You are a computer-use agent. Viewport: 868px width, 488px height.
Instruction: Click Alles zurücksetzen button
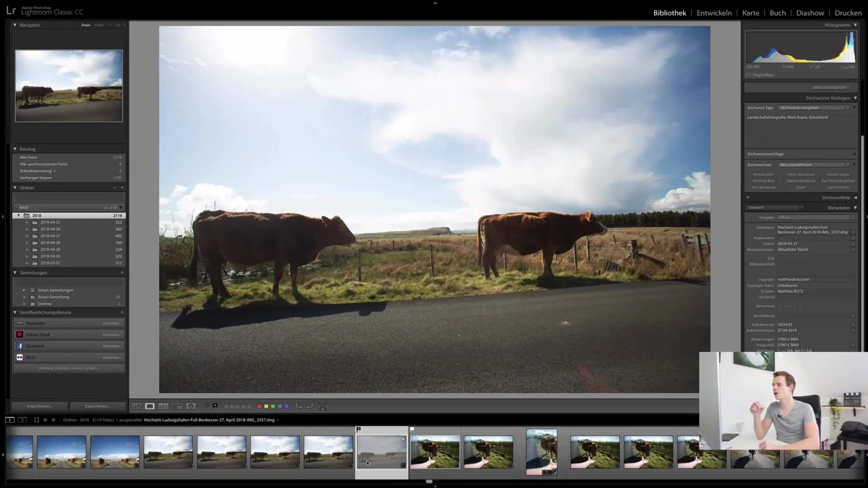[x=830, y=88]
